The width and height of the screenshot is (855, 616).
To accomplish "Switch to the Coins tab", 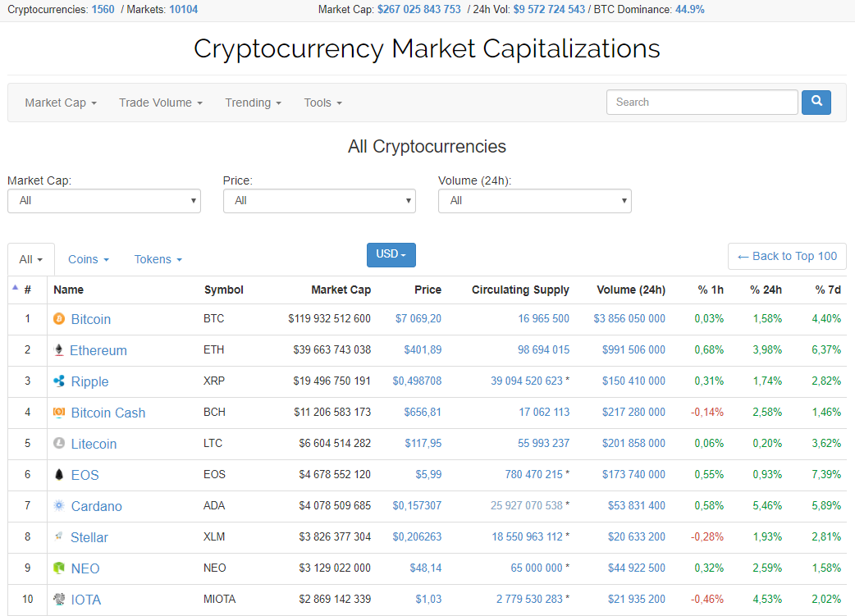I will (88, 259).
